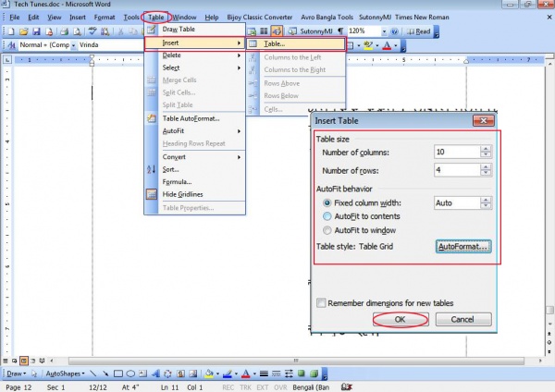The height and width of the screenshot is (392, 555).
Task: Click the yellow Highlight color swatch
Action: (368, 45)
